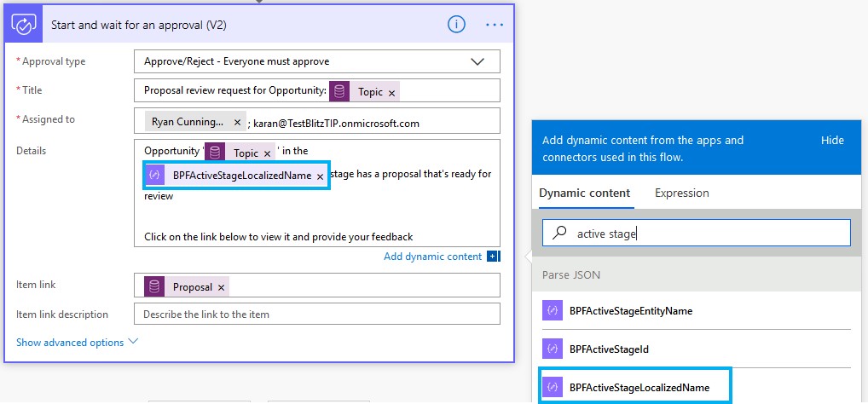Click the 'Start and wait for an approval (V2)' title
The image size is (868, 404).
(138, 25)
